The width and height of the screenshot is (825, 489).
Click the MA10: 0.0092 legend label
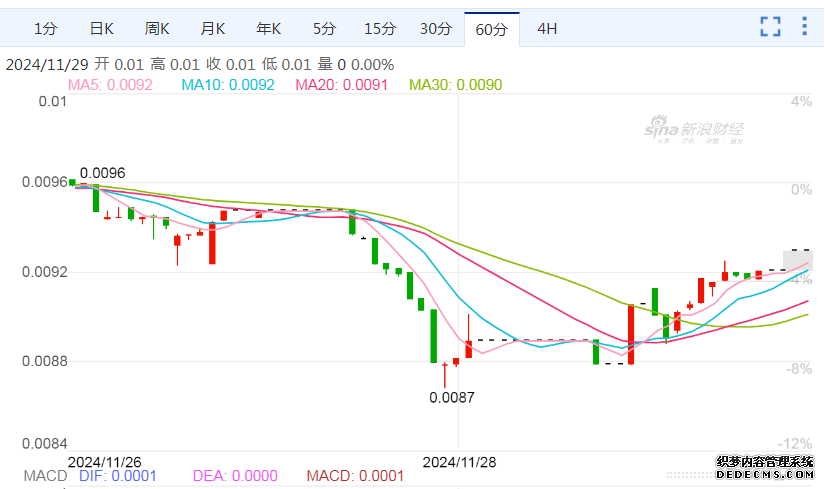pyautogui.click(x=228, y=85)
